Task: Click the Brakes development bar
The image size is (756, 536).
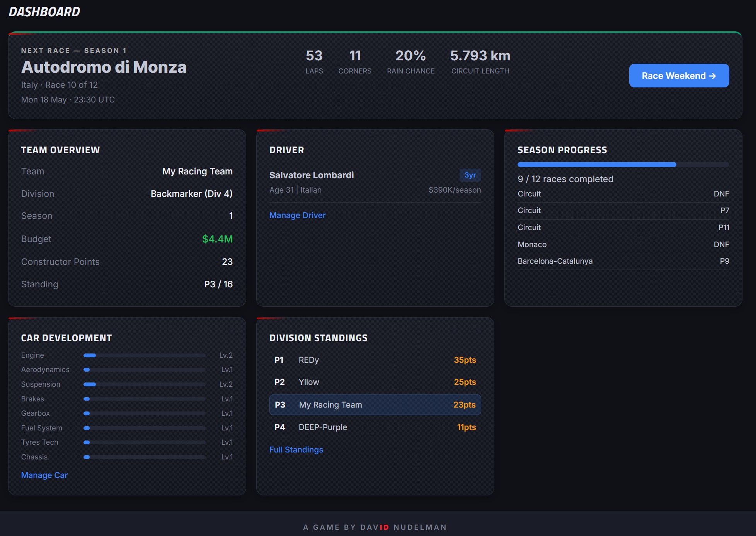Action: coord(145,399)
